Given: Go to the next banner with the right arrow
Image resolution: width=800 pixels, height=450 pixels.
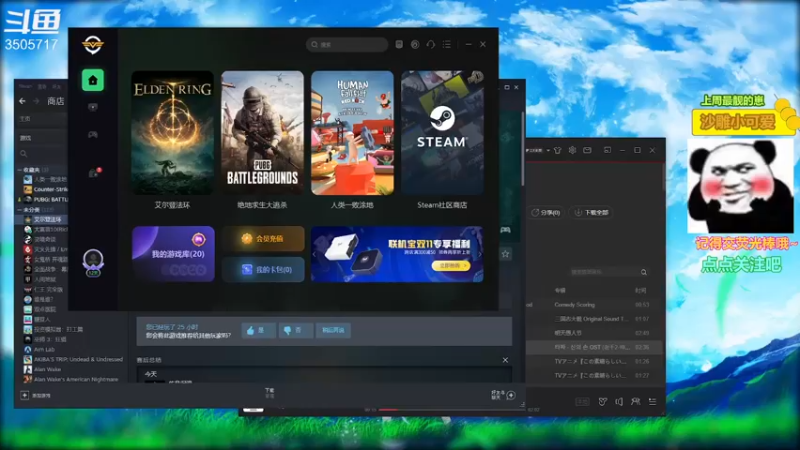Looking at the screenshot, I should click(x=479, y=254).
